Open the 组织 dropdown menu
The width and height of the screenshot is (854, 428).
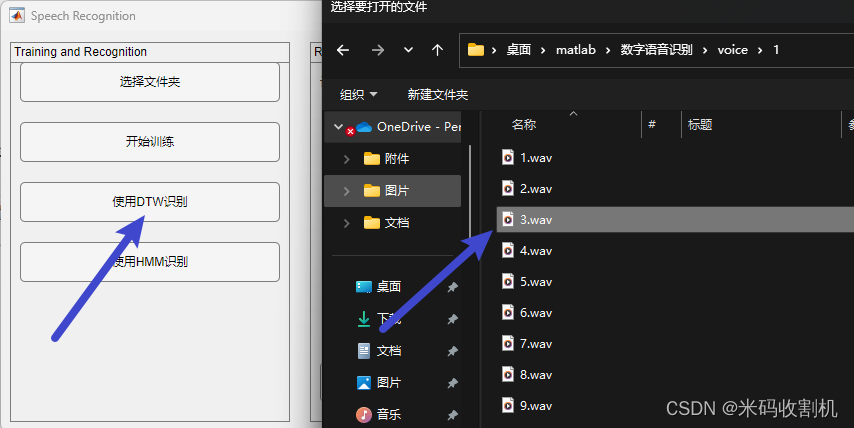point(358,95)
